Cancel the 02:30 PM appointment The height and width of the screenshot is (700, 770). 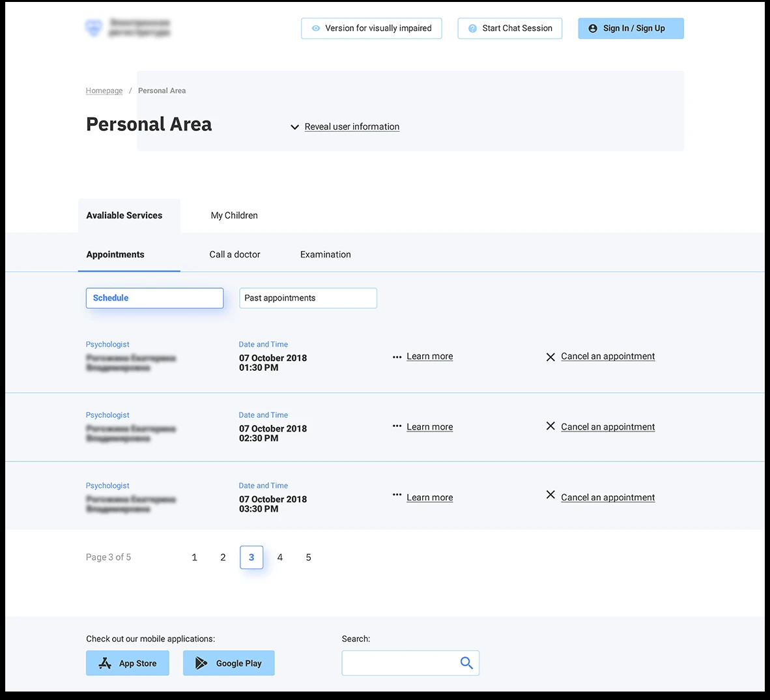(x=608, y=427)
